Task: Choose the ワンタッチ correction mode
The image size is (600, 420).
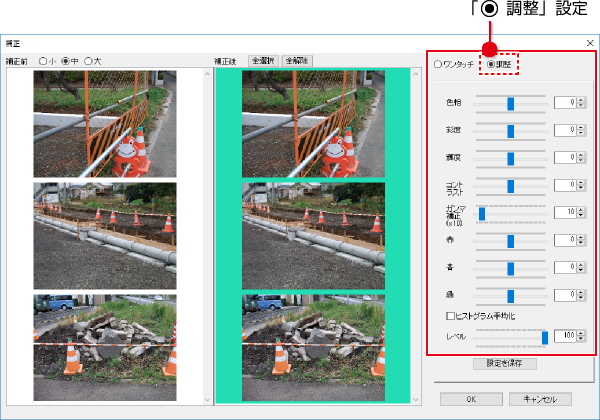Action: (x=438, y=64)
